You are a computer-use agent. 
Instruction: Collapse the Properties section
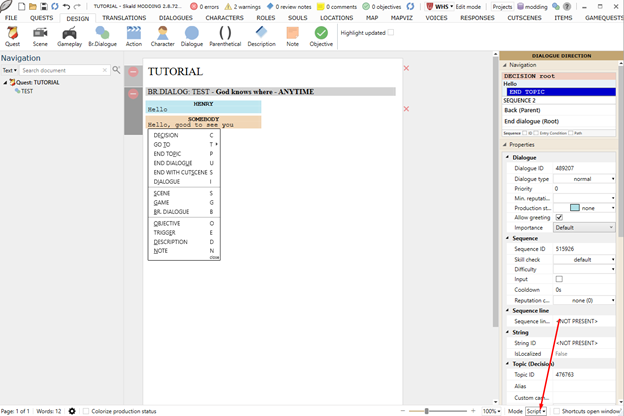click(x=505, y=145)
